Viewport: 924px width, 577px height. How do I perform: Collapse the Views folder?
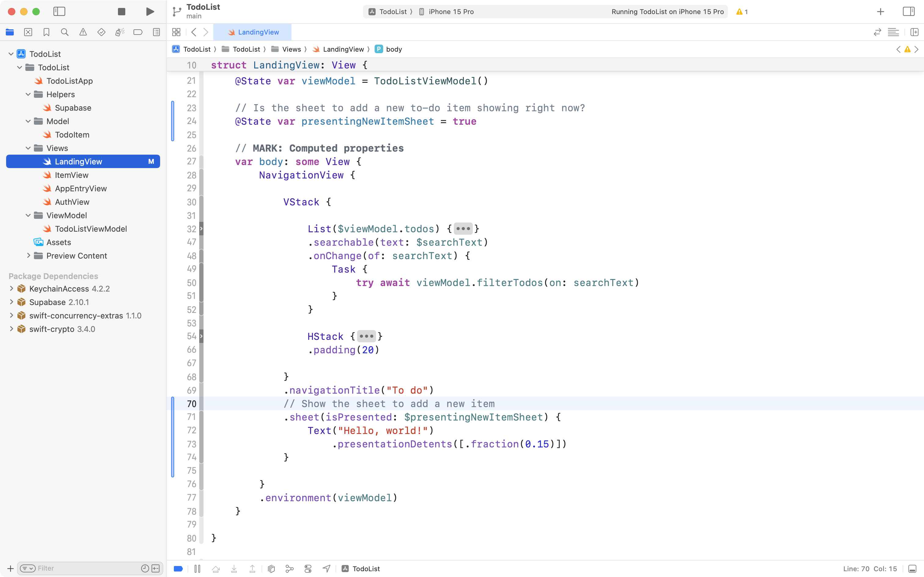click(28, 148)
